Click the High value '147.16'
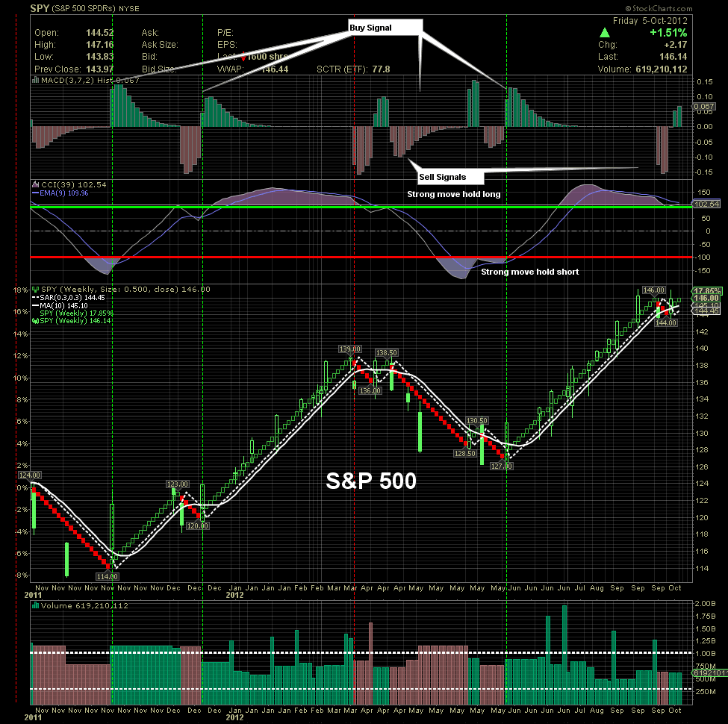728x724 pixels. (x=100, y=45)
